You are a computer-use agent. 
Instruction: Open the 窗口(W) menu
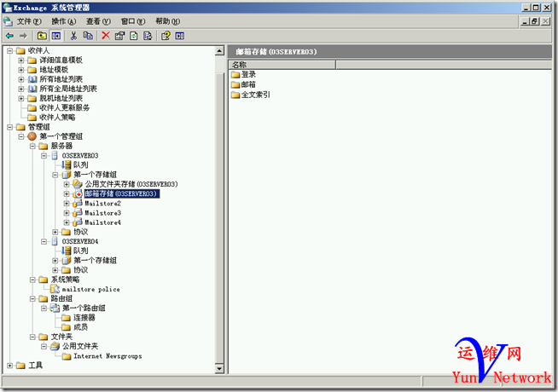coord(133,21)
